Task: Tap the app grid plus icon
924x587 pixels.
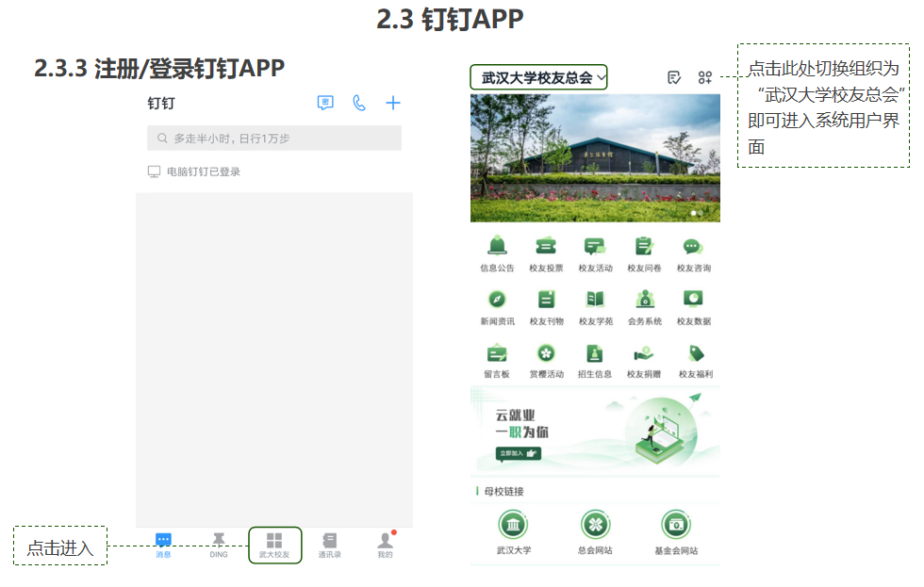Action: 705,77
